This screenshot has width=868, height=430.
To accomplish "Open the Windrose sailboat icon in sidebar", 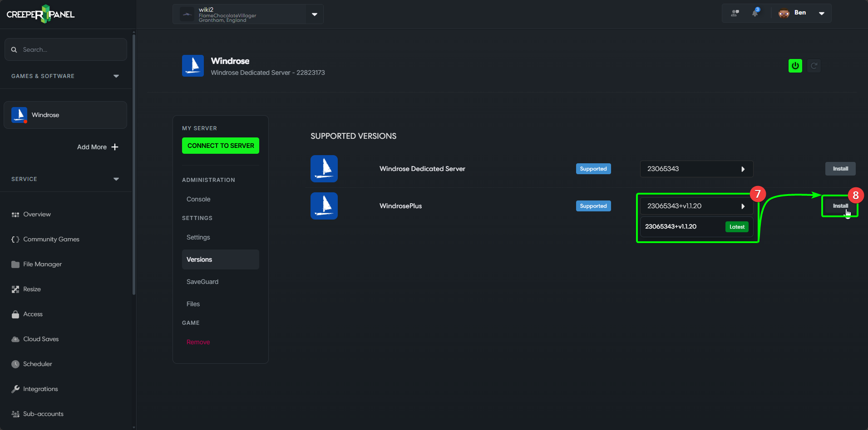I will pos(19,115).
